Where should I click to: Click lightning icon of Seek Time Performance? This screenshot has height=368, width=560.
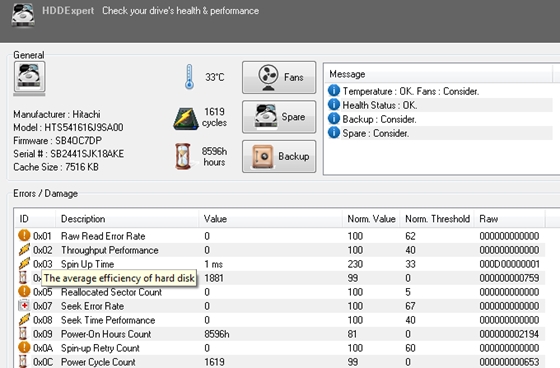tap(24, 319)
